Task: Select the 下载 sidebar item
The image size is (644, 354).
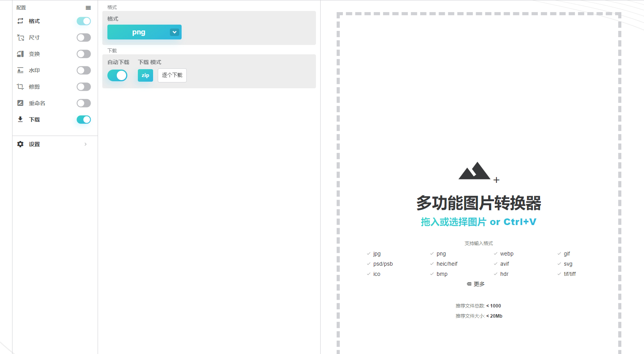Action: [34, 120]
